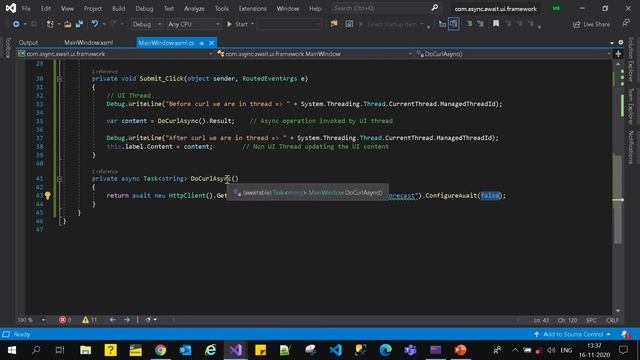Click the split editor button above scrollbar

click(618, 54)
